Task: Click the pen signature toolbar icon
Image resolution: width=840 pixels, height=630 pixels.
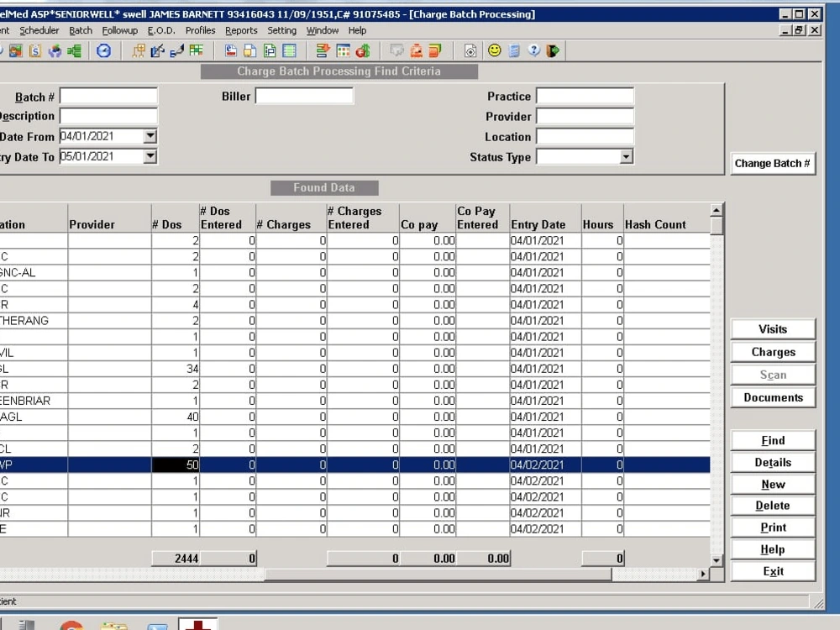Action: coord(176,51)
